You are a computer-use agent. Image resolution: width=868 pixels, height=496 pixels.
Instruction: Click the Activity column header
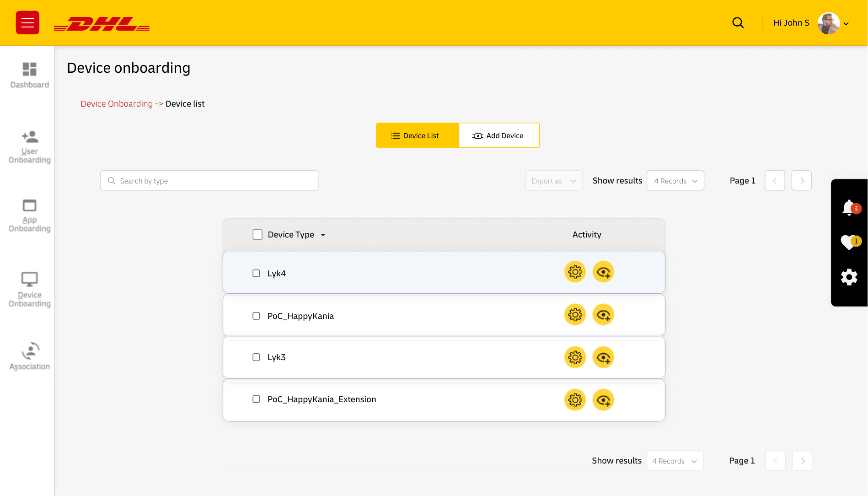(587, 235)
